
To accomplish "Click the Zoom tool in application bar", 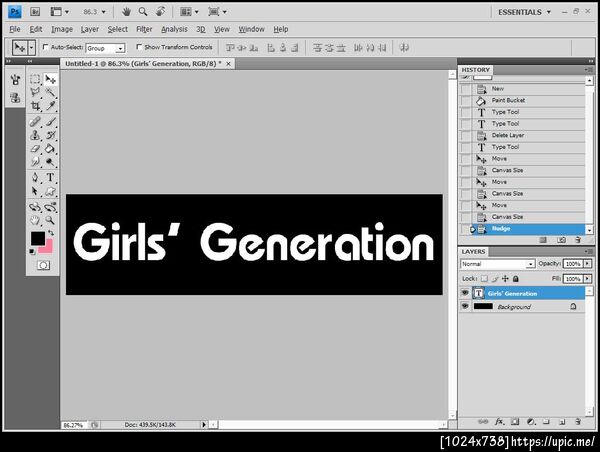I will (x=143, y=12).
